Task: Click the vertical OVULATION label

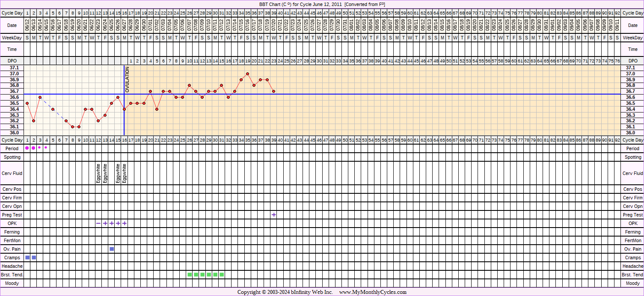Action: click(x=127, y=80)
